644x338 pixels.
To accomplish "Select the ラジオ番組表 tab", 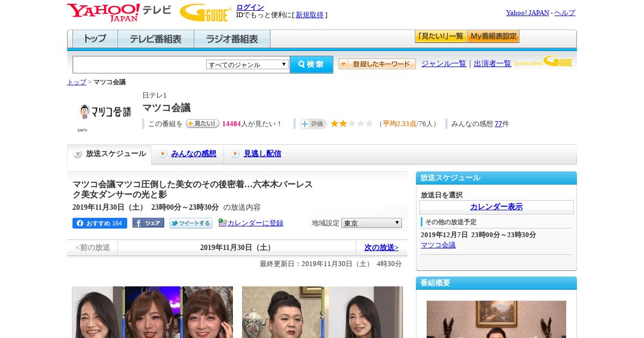I will (232, 39).
